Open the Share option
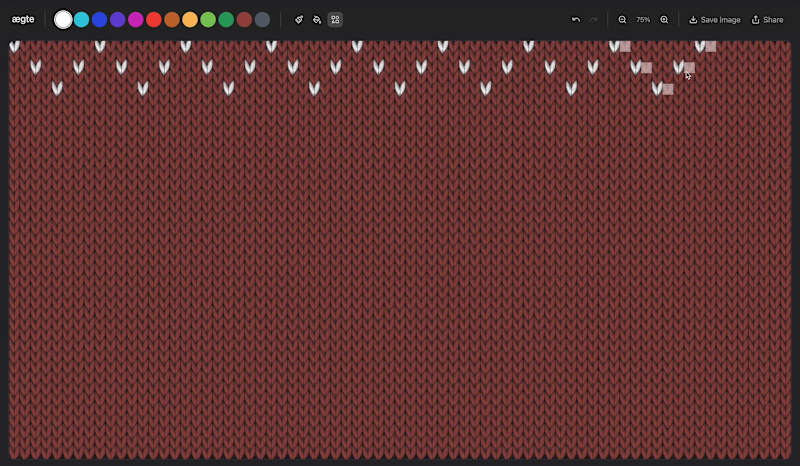Image resolution: width=800 pixels, height=466 pixels. [x=767, y=19]
